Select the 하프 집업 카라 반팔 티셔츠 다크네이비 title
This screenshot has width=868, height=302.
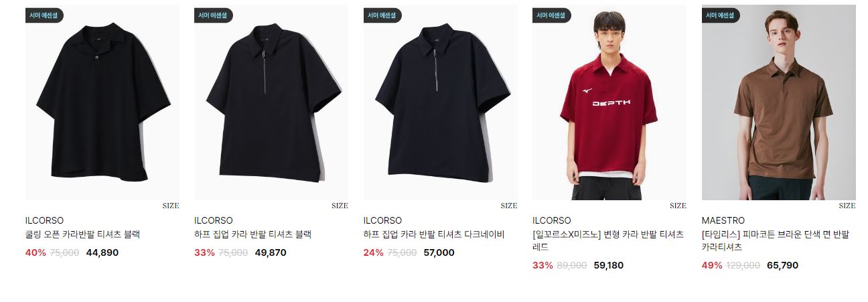click(x=434, y=234)
